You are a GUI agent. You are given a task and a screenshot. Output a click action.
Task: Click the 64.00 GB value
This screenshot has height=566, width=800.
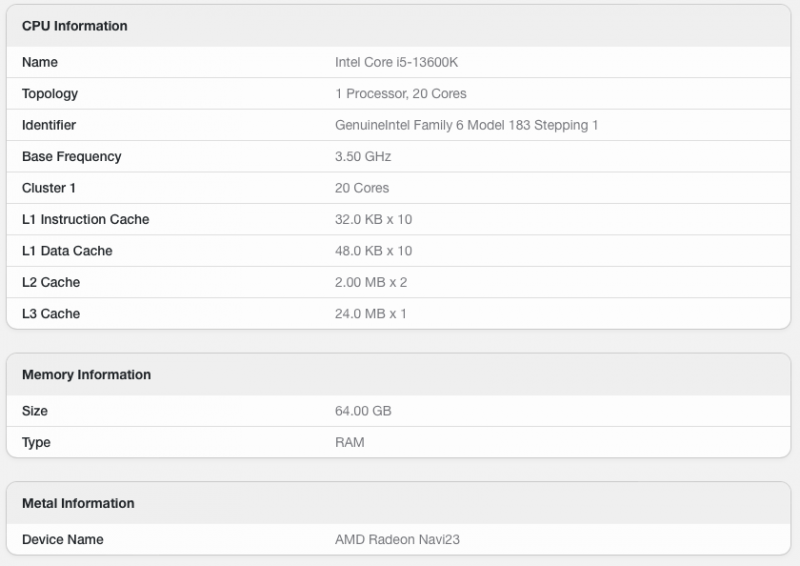tap(363, 411)
